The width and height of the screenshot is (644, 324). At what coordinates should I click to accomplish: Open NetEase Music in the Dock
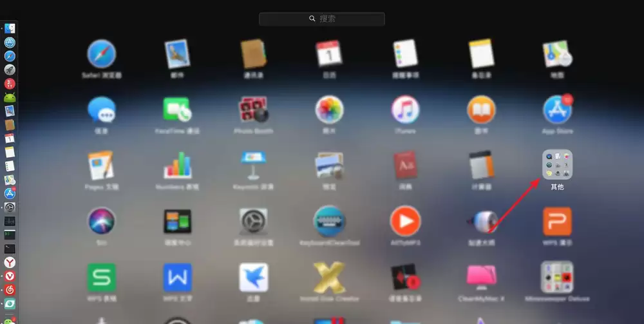point(10,290)
